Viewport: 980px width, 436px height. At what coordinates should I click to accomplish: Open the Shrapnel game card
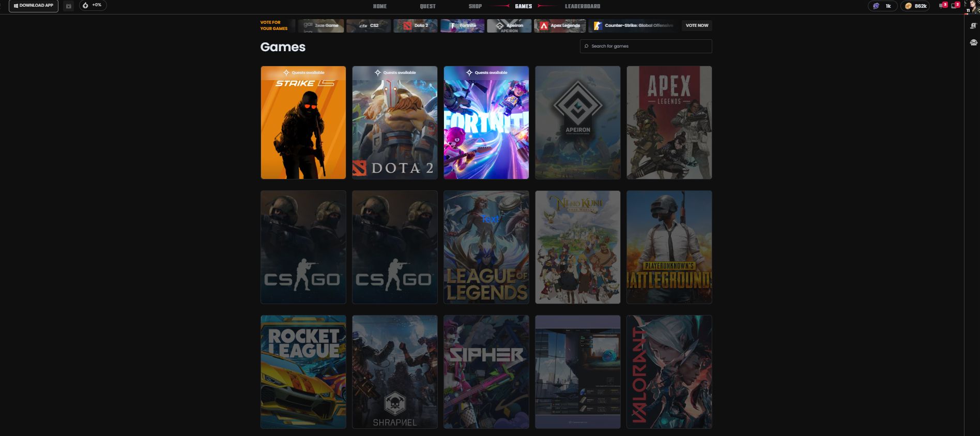coord(395,372)
